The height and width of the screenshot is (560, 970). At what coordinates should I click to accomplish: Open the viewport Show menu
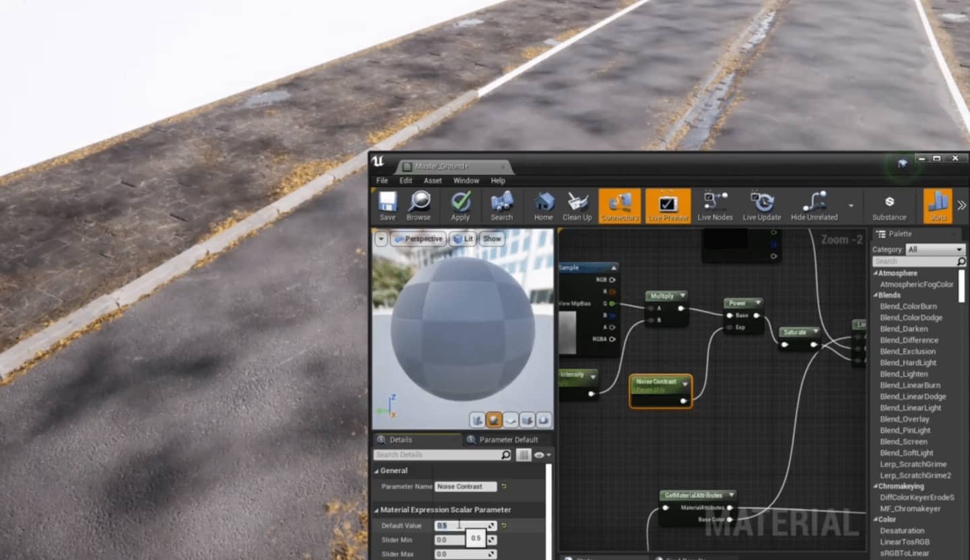tap(492, 239)
